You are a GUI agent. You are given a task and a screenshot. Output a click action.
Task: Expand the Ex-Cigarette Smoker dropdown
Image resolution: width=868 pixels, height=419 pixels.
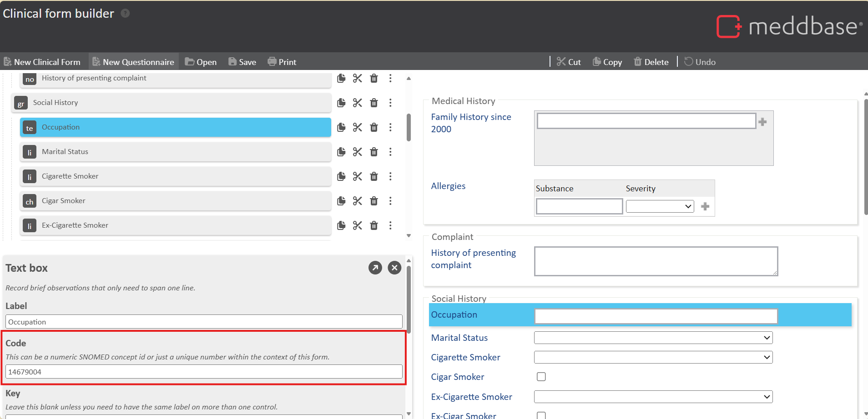coord(653,397)
